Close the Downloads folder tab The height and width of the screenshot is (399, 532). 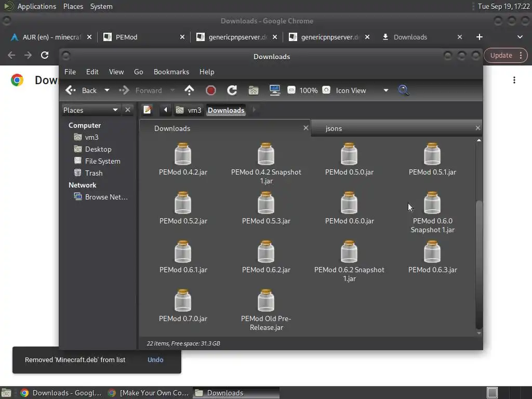305,128
